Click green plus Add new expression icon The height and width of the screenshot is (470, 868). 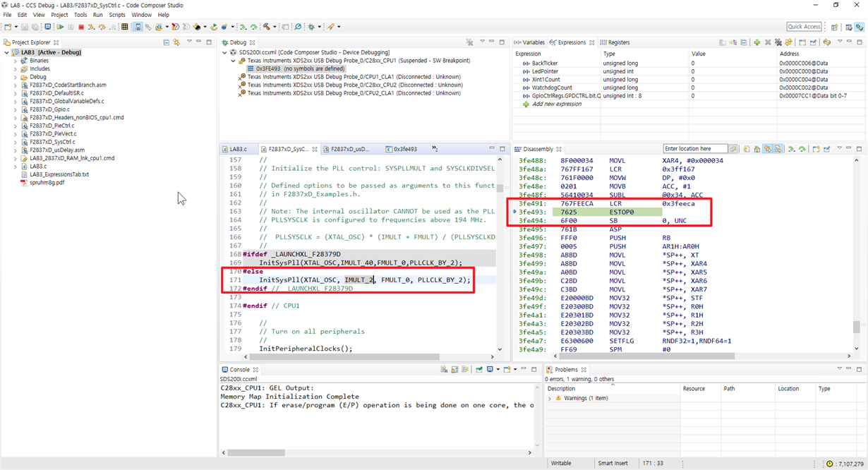[x=757, y=42]
